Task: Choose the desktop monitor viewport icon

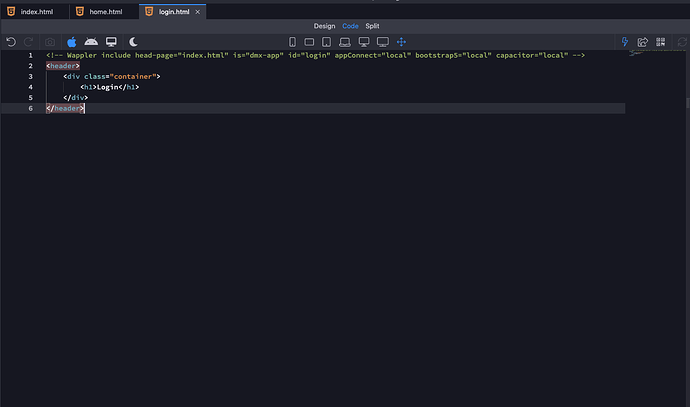Action: click(x=364, y=42)
